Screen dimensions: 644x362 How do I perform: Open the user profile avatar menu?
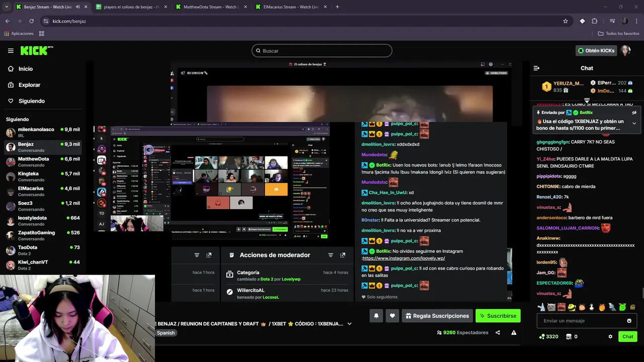[625, 50]
